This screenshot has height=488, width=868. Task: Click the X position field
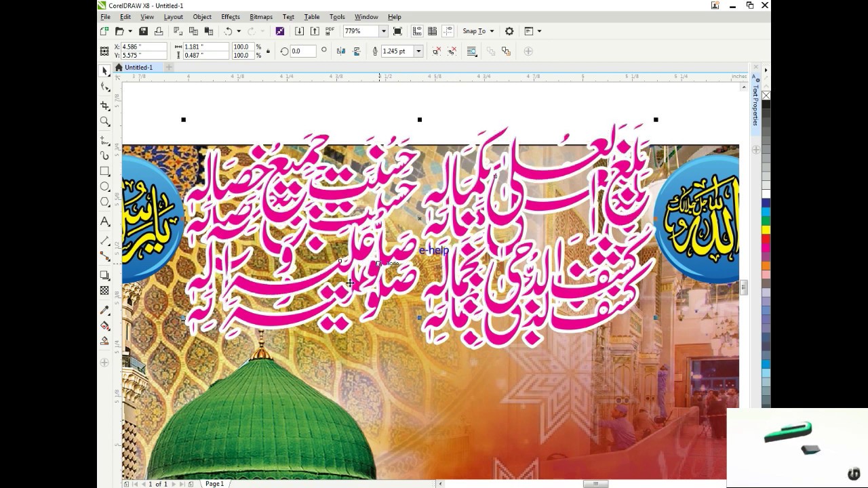pos(144,47)
